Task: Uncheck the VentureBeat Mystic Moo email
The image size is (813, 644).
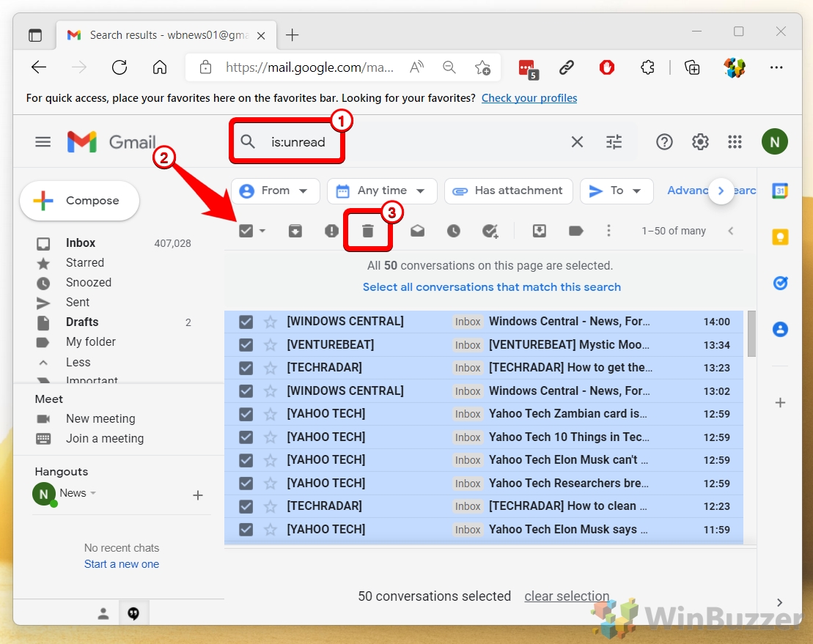Action: 246,345
